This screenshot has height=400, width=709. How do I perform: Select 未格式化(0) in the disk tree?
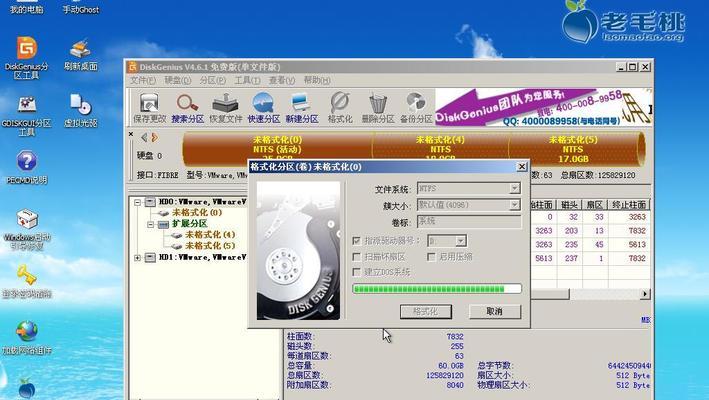196,212
